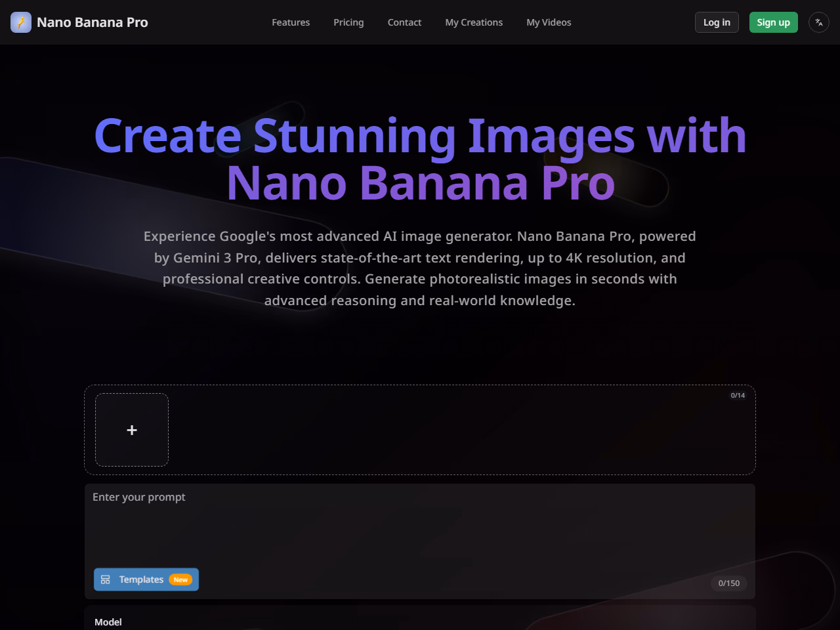
Task: Open the Features menu item
Action: tap(291, 22)
